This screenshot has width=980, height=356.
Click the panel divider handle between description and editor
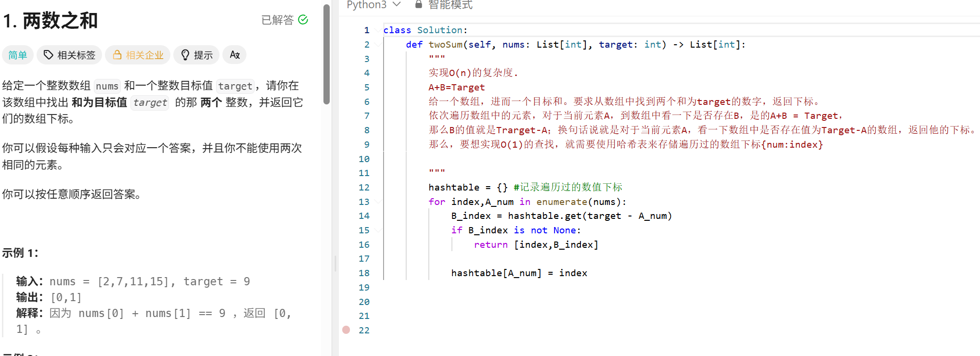click(x=335, y=264)
